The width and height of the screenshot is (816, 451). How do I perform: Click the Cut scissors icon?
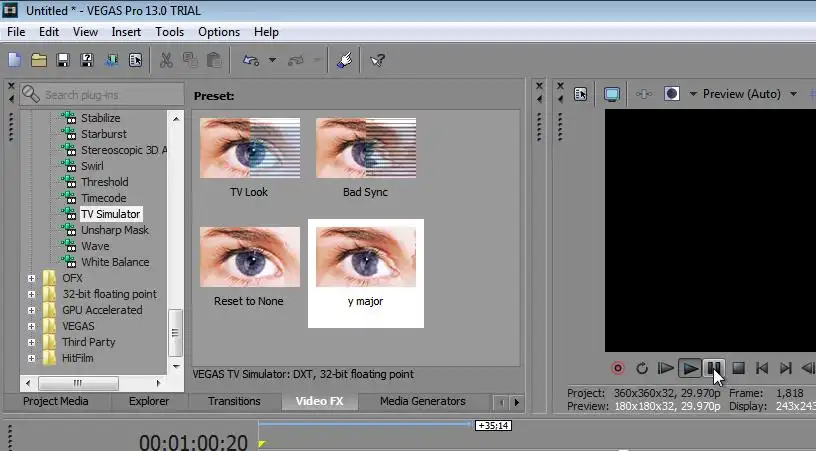tap(166, 60)
